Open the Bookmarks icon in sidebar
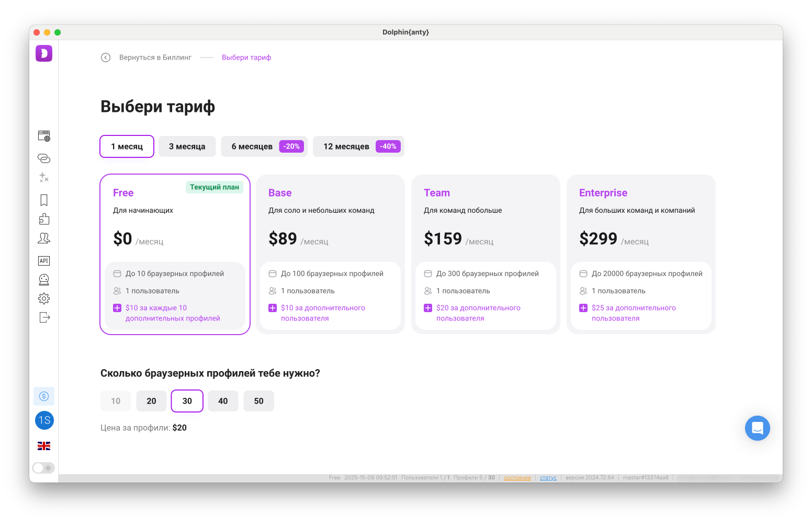This screenshot has width=812, height=516. point(44,200)
